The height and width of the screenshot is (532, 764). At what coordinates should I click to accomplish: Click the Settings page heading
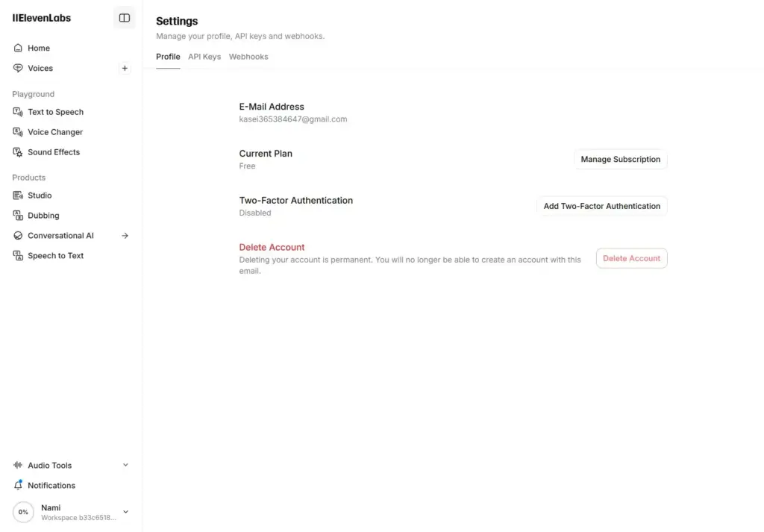pyautogui.click(x=177, y=21)
